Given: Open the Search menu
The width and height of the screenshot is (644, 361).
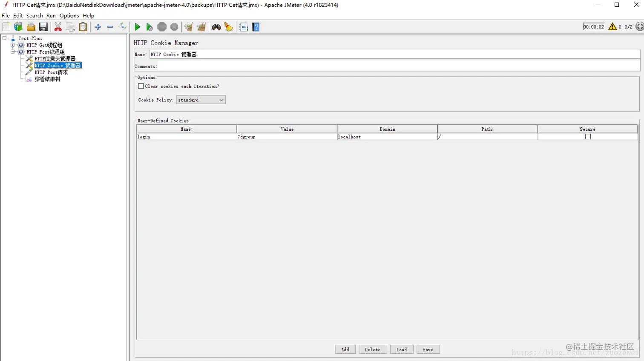Looking at the screenshot, I should point(34,15).
